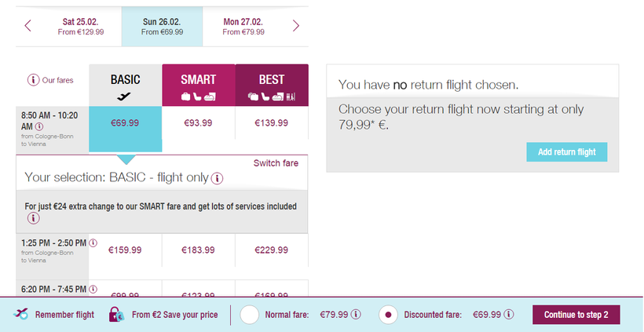Select the Mon 27.02. date tab

click(243, 26)
